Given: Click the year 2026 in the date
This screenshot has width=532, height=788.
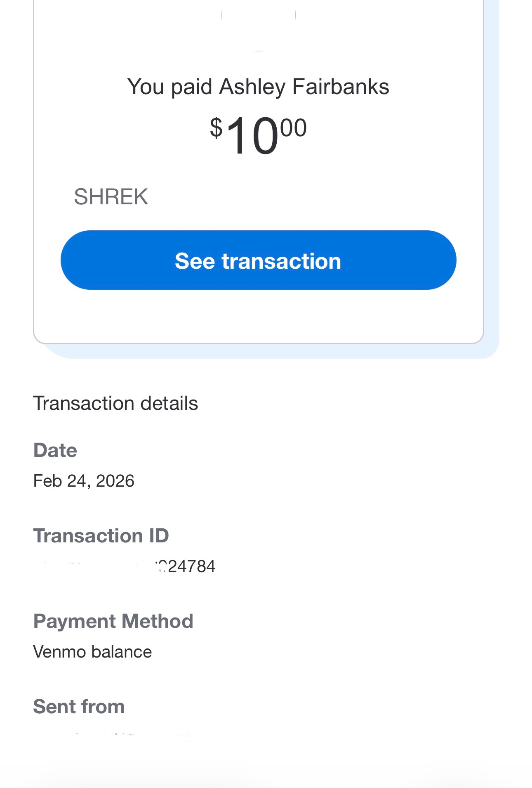Looking at the screenshot, I should (x=115, y=481).
